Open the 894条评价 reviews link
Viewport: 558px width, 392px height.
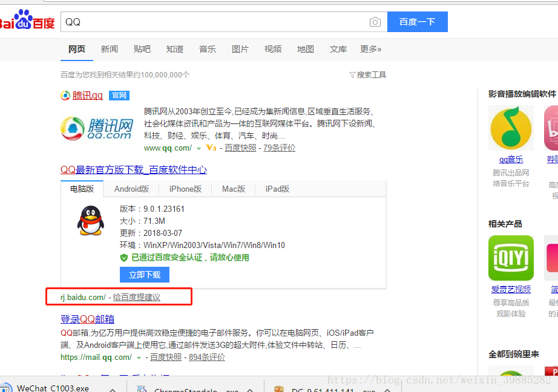click(207, 357)
